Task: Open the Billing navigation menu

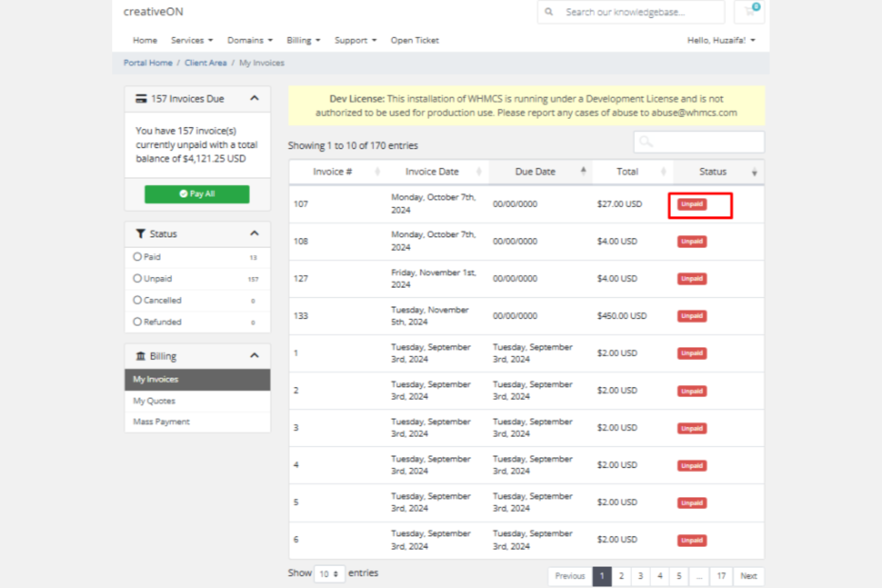Action: coord(303,40)
